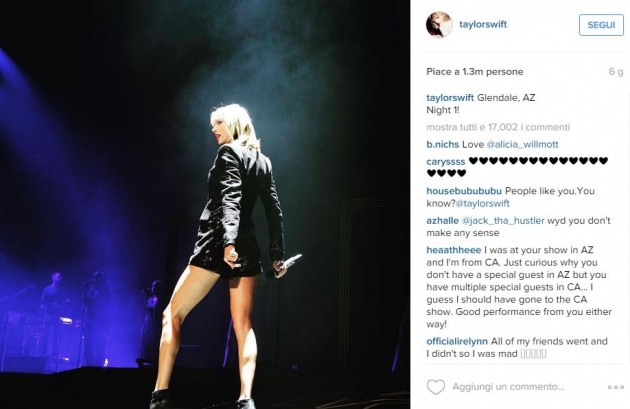Viewport: 630px width, 409px height.
Task: Open b.nichs commenter profile
Action: click(442, 145)
